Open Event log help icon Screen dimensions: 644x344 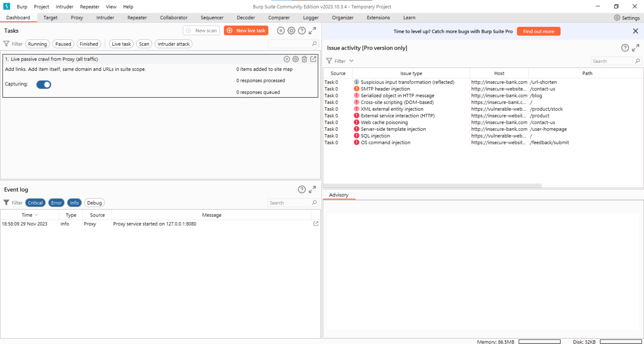click(x=302, y=189)
